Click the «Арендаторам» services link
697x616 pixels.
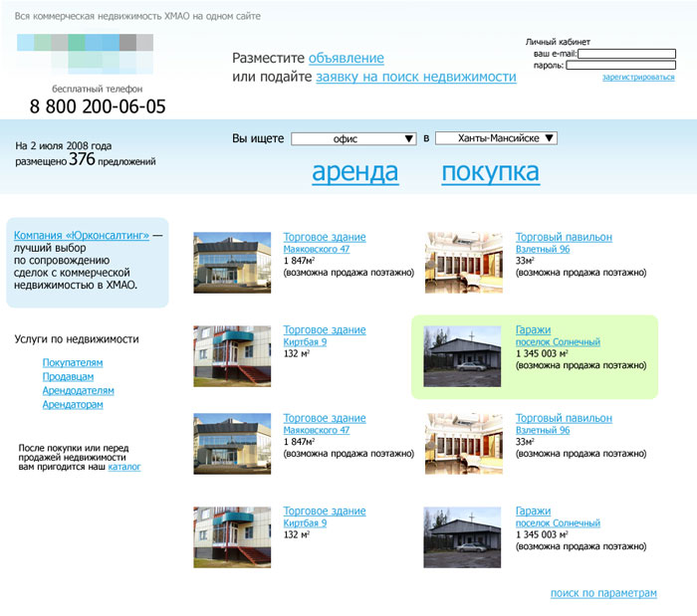click(x=73, y=405)
